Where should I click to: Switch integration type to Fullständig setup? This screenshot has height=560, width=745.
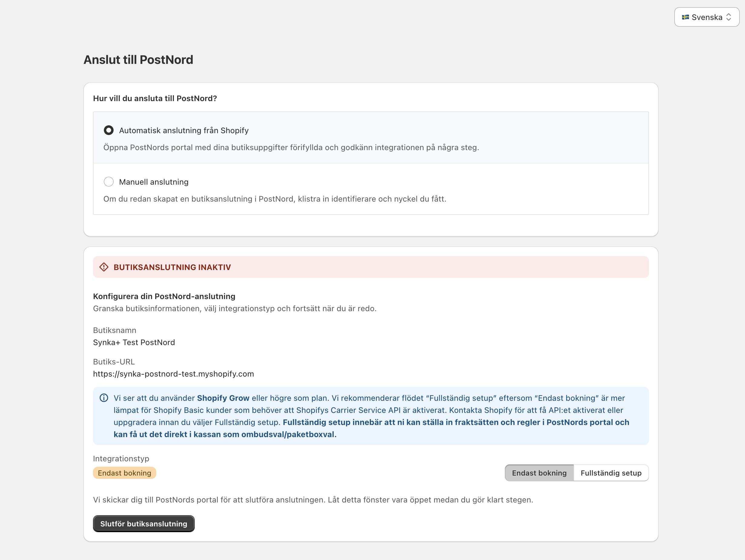(x=611, y=473)
